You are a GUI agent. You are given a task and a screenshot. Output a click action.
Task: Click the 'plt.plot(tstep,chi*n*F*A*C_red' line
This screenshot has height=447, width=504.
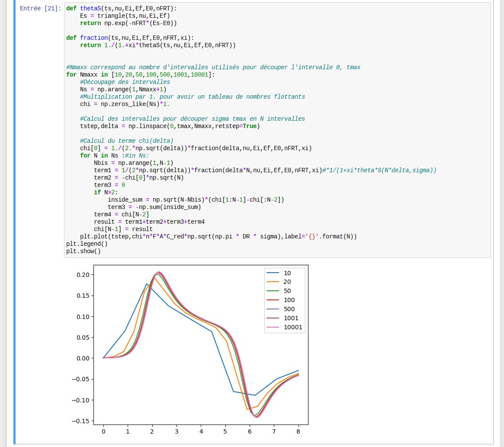tap(218, 237)
